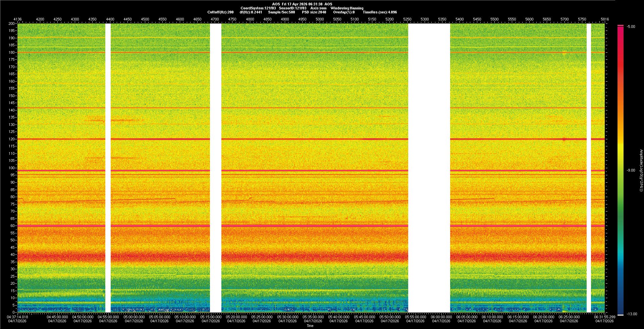The height and width of the screenshot is (329, 644).
Task: Click the 60 Hz frequency axis label
Action: point(12,226)
